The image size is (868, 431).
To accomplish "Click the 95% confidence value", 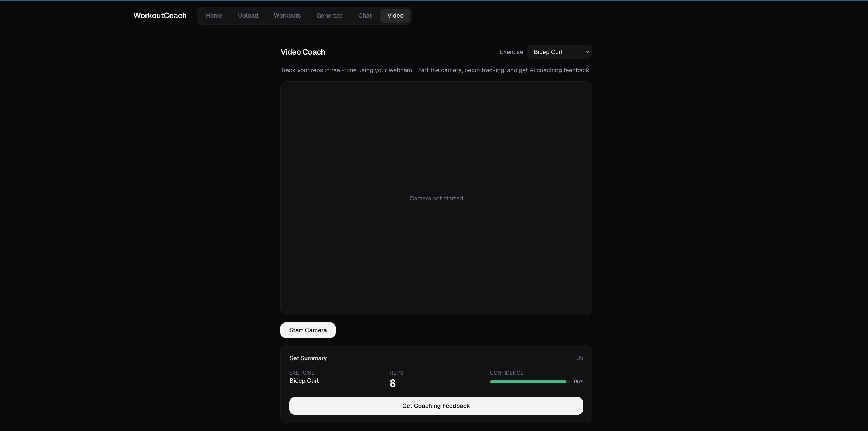I will point(578,382).
